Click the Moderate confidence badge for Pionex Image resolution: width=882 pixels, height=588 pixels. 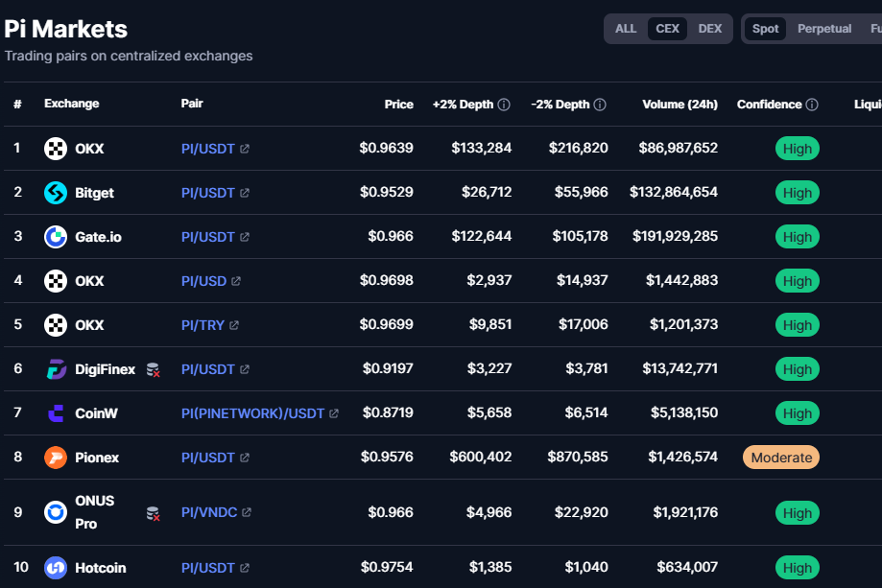(781, 458)
